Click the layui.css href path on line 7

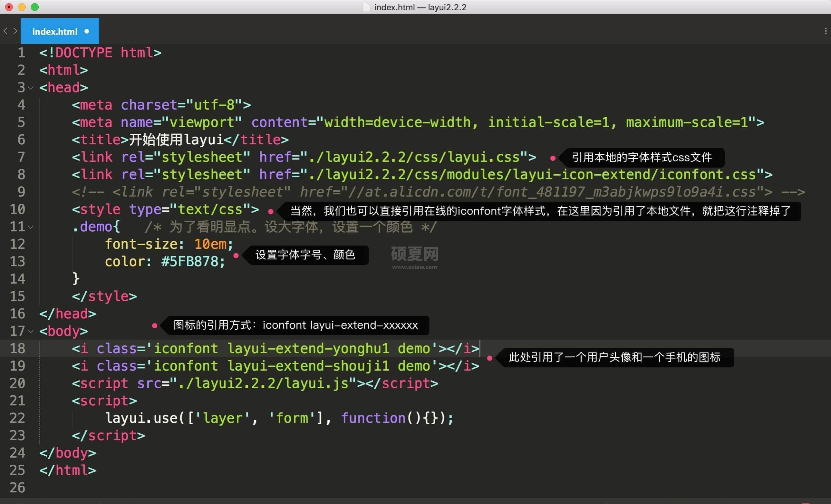tap(414, 157)
